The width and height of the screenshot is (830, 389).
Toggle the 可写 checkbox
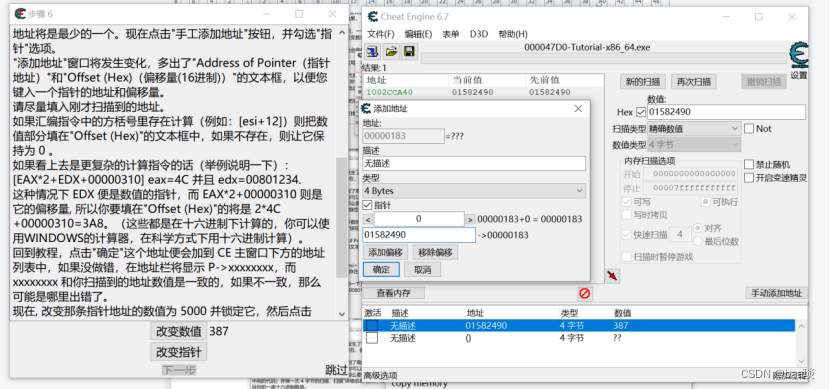[627, 202]
